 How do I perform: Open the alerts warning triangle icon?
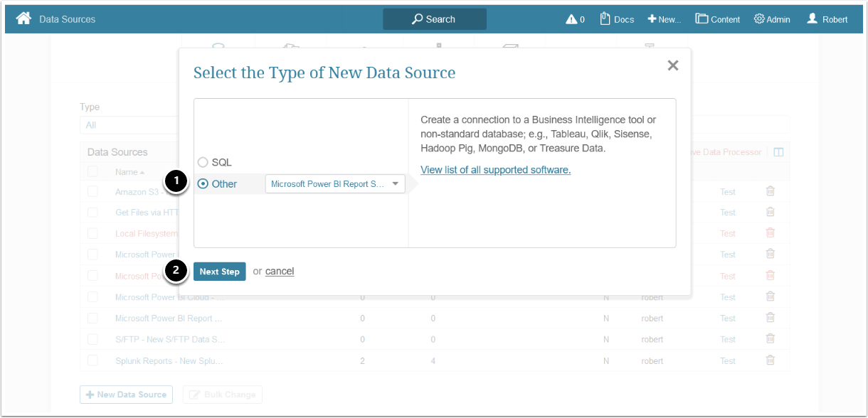coord(571,19)
